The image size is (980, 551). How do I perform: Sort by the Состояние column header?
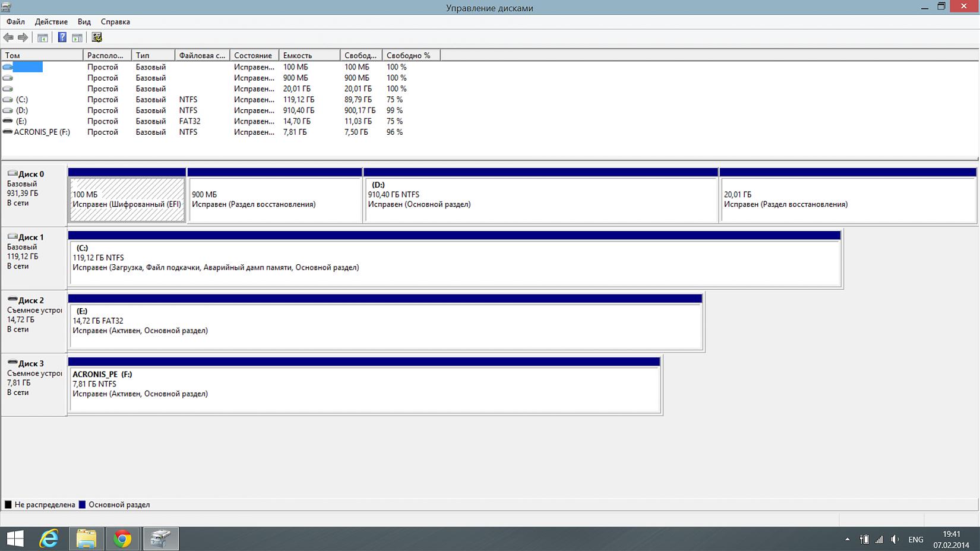click(254, 55)
